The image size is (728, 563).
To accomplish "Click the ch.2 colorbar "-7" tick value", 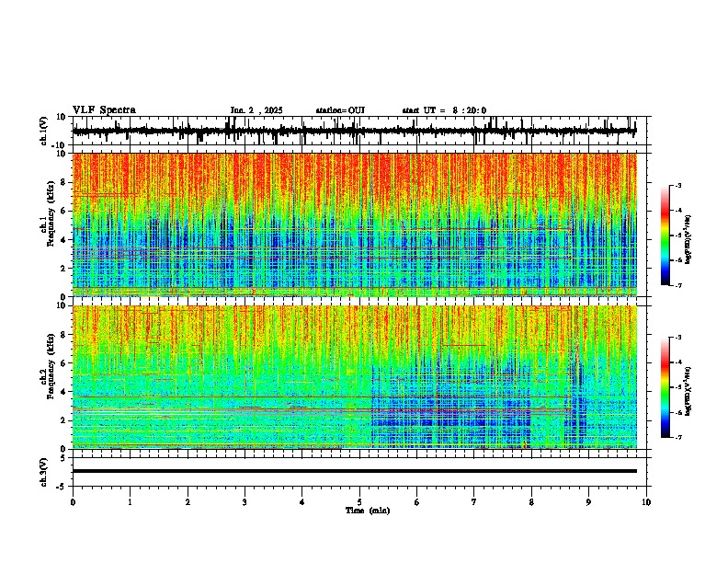I will coord(677,437).
